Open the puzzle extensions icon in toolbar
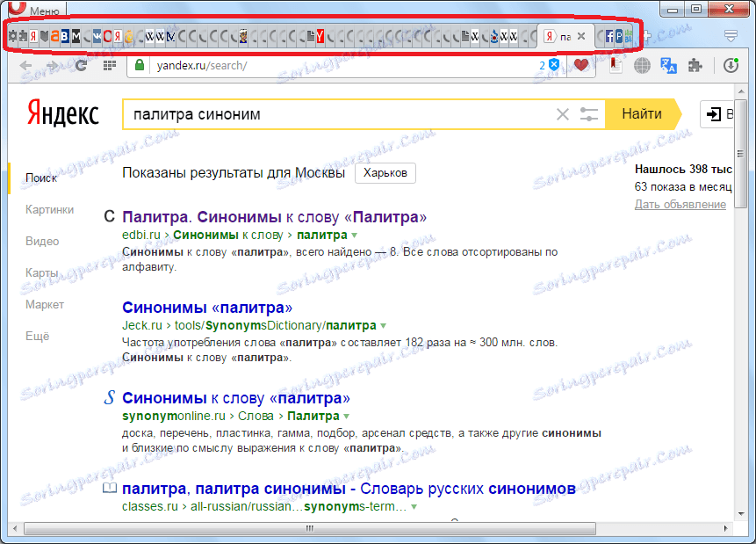This screenshot has width=756, height=544. (x=695, y=66)
